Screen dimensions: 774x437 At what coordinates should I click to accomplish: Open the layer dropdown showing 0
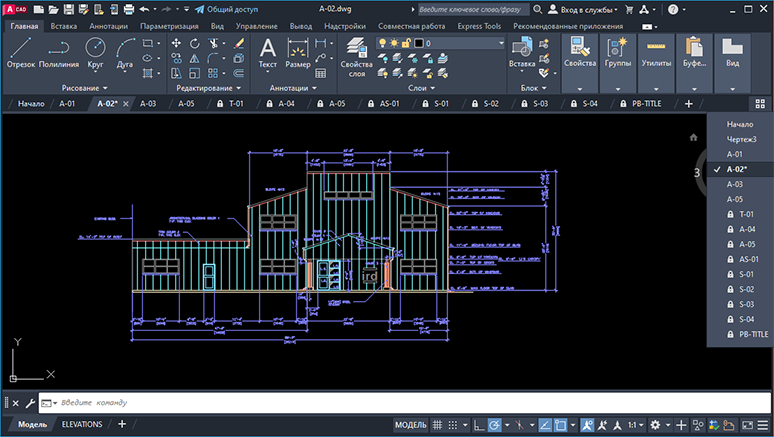(x=441, y=43)
